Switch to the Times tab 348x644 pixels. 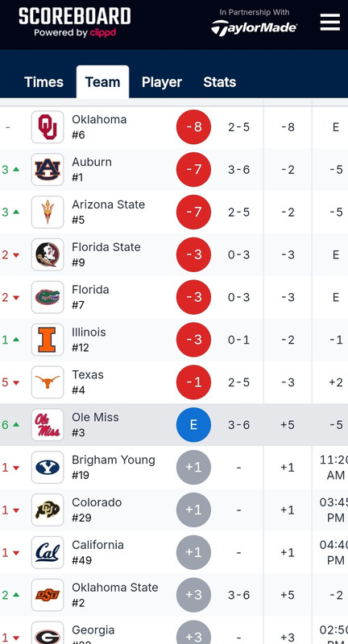pyautogui.click(x=43, y=82)
